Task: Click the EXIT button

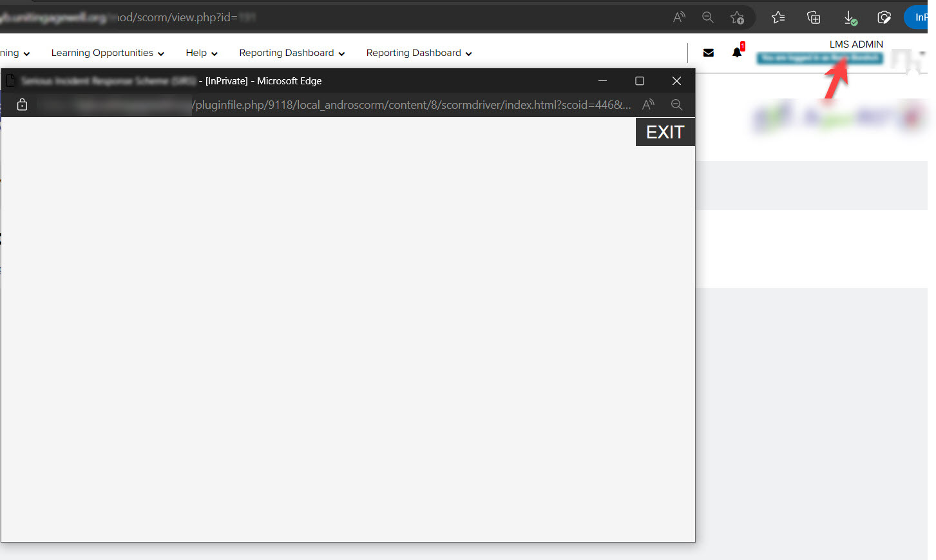Action: pyautogui.click(x=665, y=131)
